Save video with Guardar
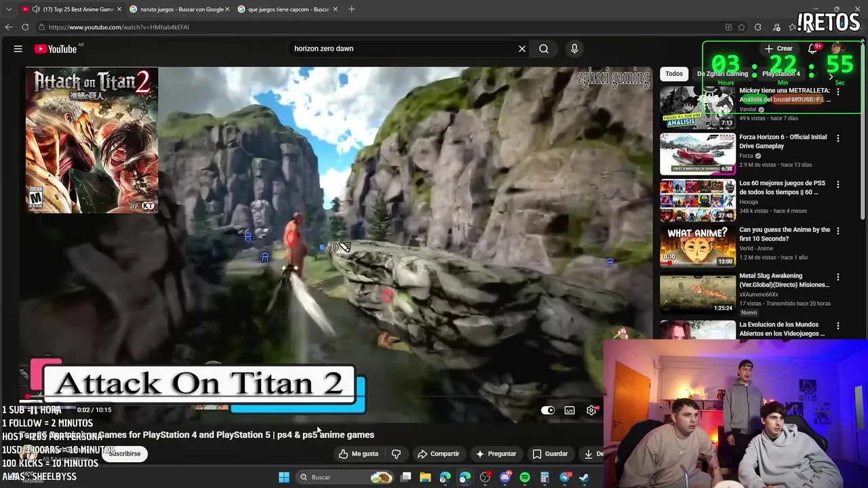The height and width of the screenshot is (488, 868). [550, 453]
